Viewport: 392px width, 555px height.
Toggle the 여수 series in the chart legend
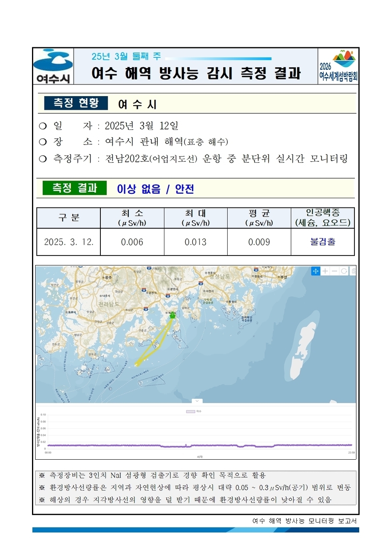199,411
